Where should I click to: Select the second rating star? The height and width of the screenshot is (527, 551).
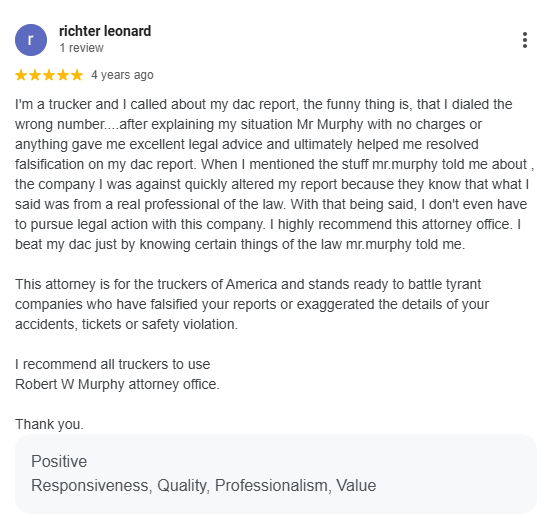click(35, 75)
